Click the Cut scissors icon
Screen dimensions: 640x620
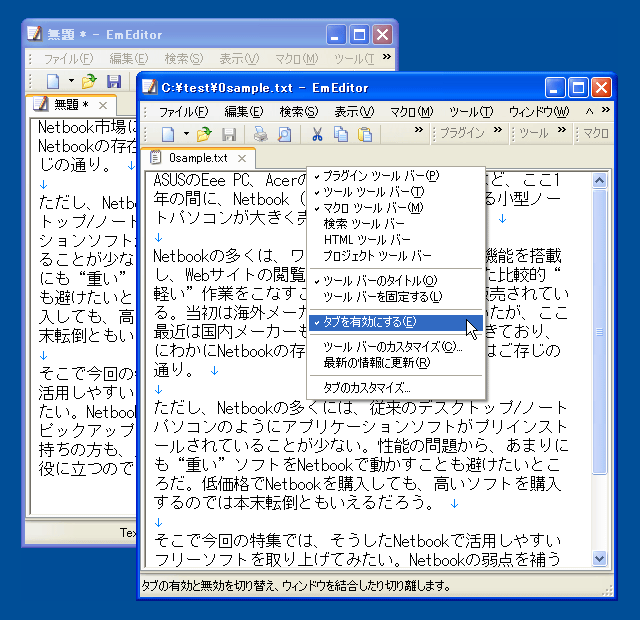point(317,134)
